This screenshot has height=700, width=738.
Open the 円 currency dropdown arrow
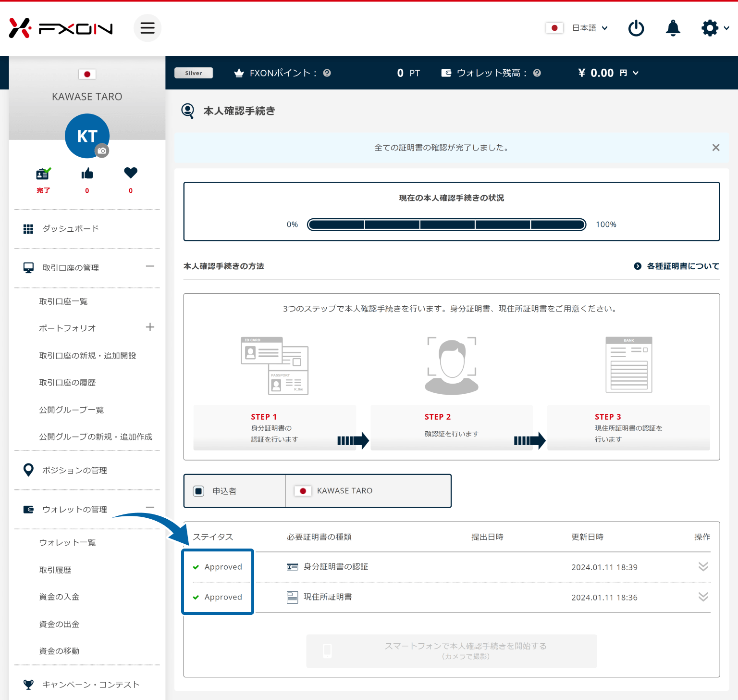click(636, 73)
